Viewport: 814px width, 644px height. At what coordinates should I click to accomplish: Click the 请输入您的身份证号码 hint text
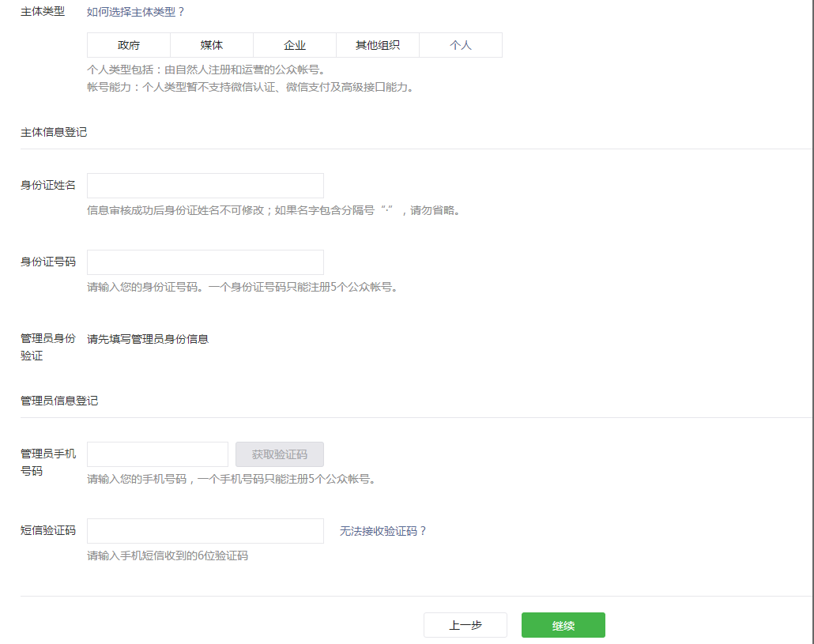point(243,287)
